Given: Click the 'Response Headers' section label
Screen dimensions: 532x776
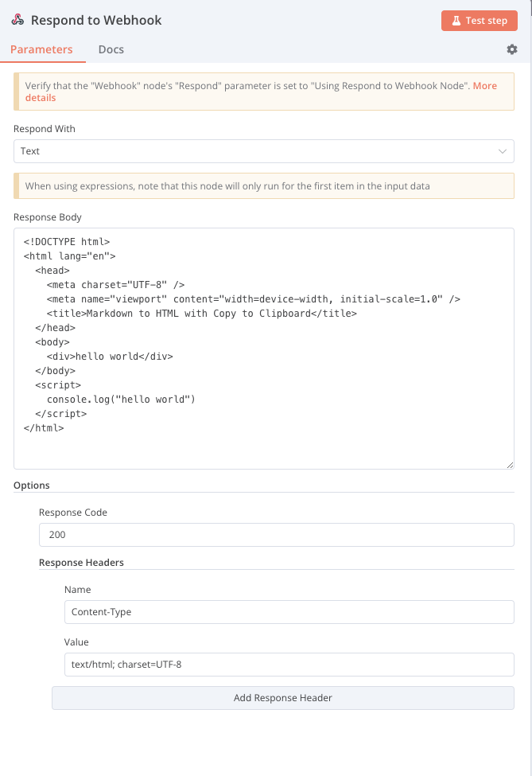Looking at the screenshot, I should pos(82,562).
